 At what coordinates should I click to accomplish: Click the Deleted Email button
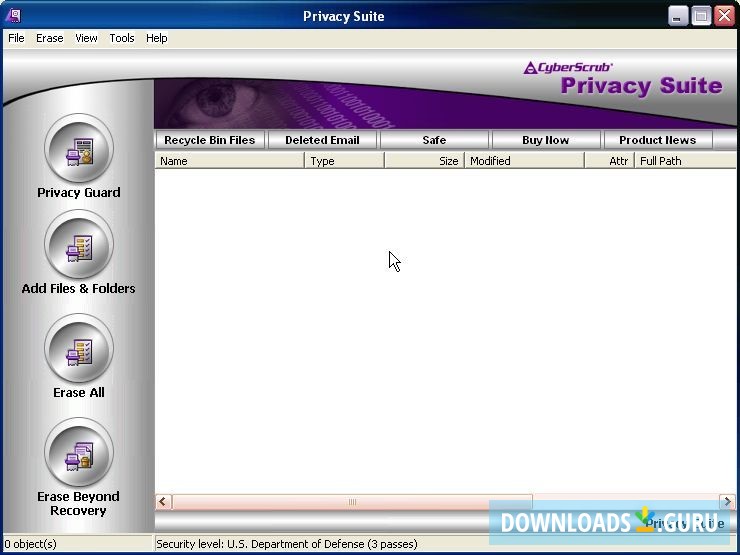322,140
